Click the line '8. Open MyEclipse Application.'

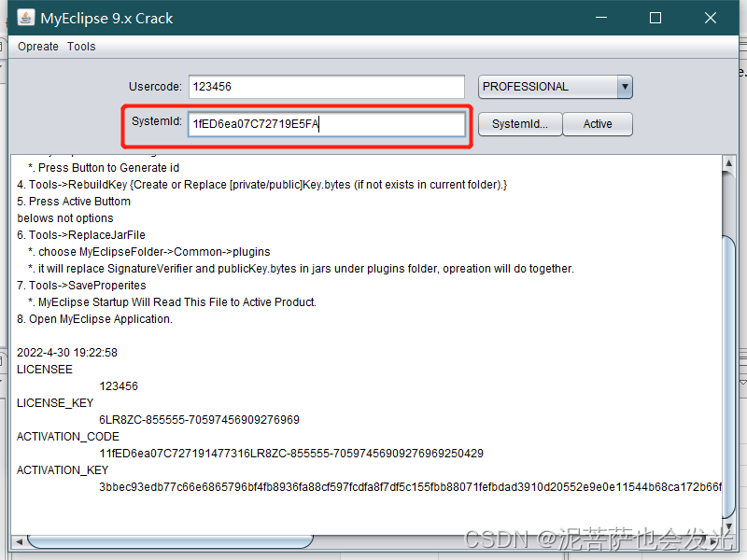coord(95,319)
